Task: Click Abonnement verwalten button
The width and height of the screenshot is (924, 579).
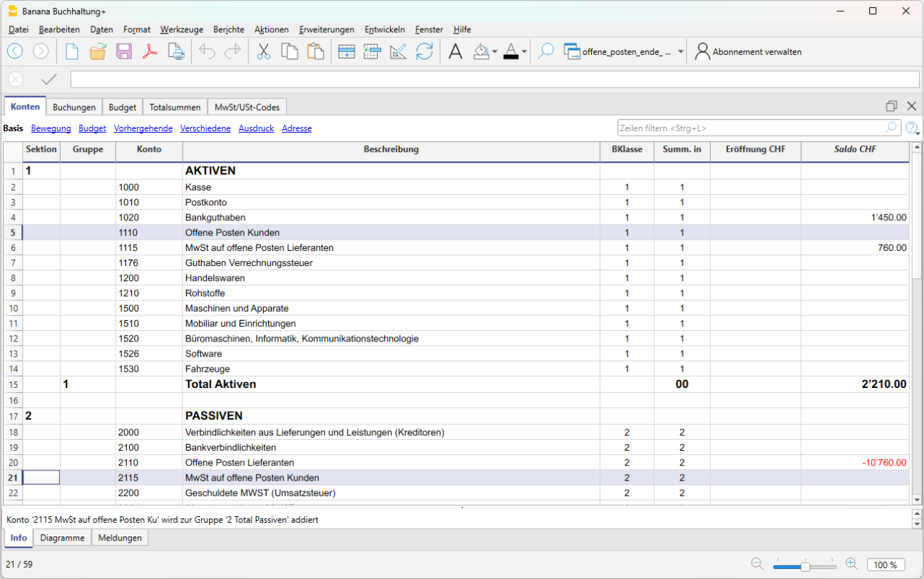Action: [749, 52]
